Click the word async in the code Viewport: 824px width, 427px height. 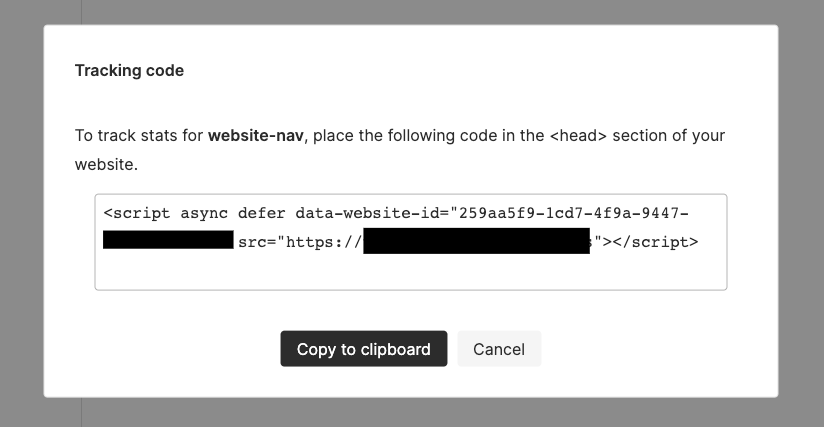(x=204, y=213)
